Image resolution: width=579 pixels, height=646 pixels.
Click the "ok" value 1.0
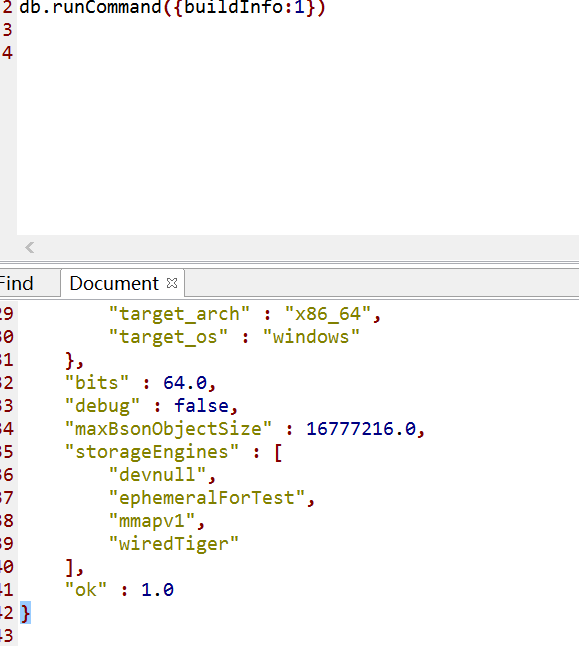[x=157, y=590]
